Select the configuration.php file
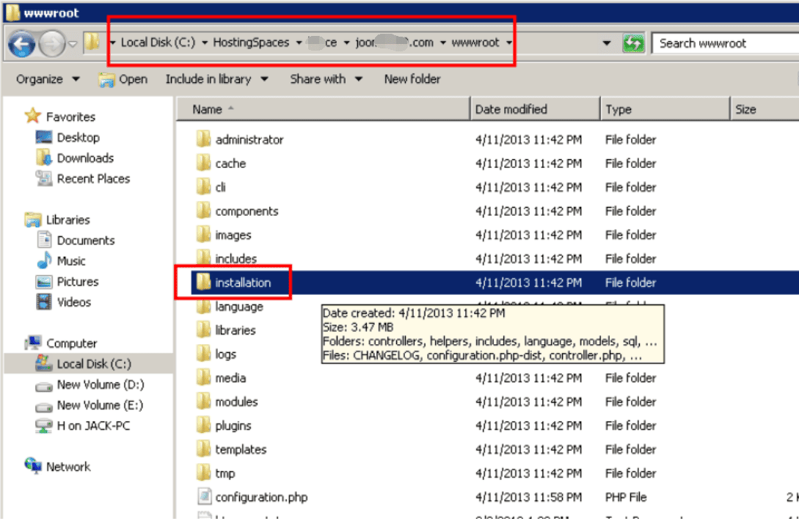799x532 pixels. [x=252, y=497]
